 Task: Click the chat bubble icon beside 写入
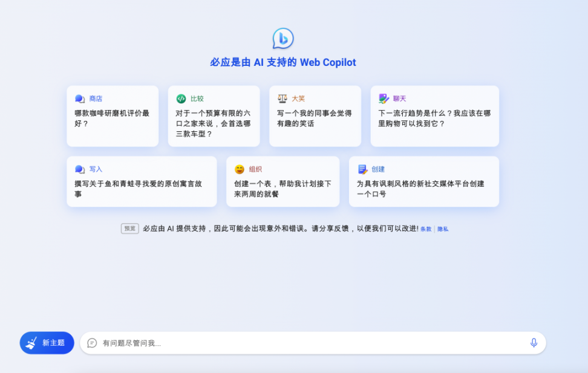(x=79, y=169)
